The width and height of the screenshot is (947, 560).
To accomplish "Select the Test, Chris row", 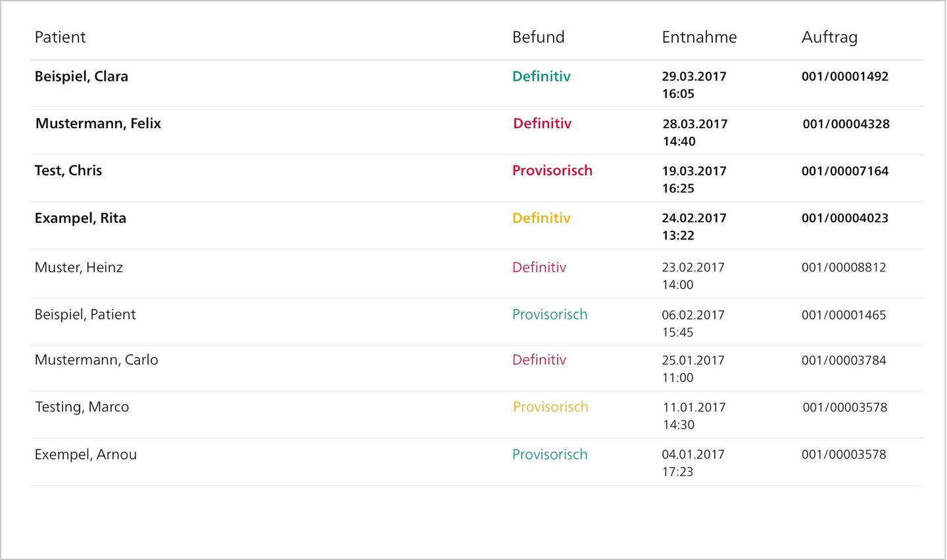I will [477, 178].
